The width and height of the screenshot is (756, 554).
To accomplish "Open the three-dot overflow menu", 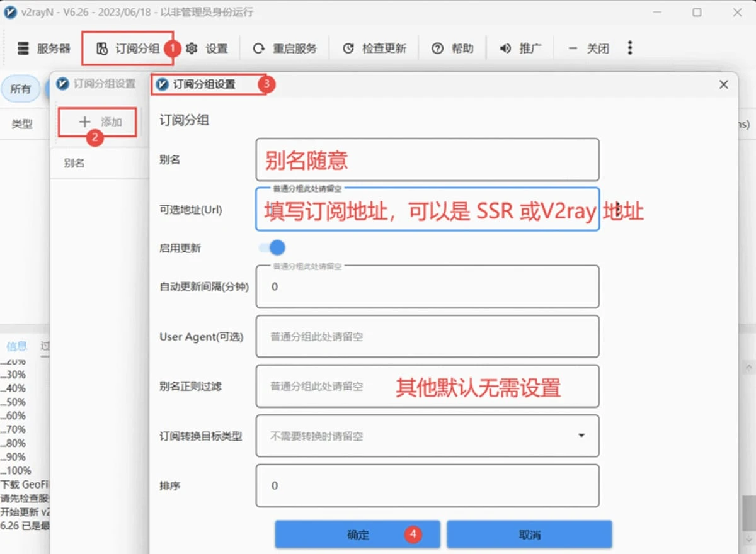I will click(629, 48).
